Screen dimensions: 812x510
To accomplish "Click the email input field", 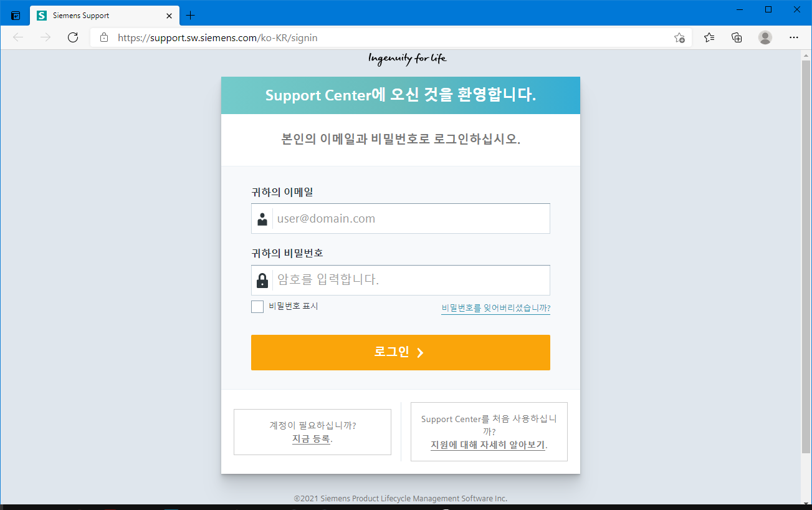I will pos(411,219).
